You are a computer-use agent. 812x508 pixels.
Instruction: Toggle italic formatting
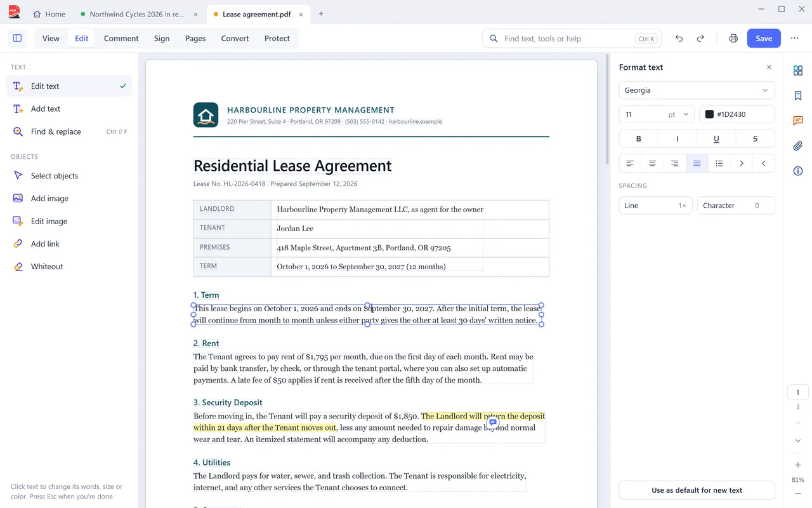click(x=678, y=138)
